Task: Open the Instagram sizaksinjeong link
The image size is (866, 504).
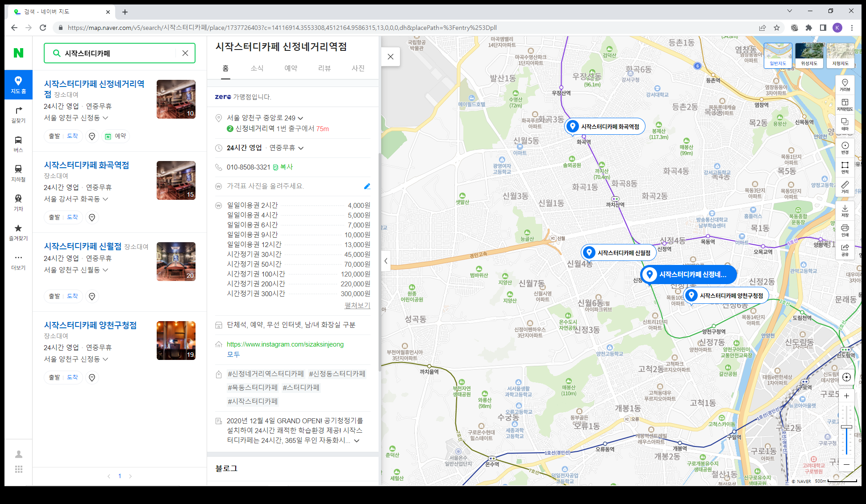Action: [285, 344]
